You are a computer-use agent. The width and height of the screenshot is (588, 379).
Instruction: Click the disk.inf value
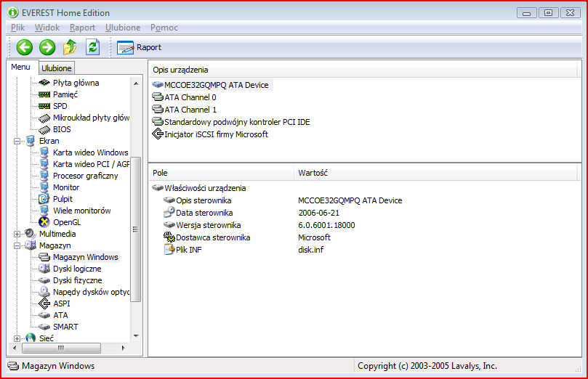(310, 250)
